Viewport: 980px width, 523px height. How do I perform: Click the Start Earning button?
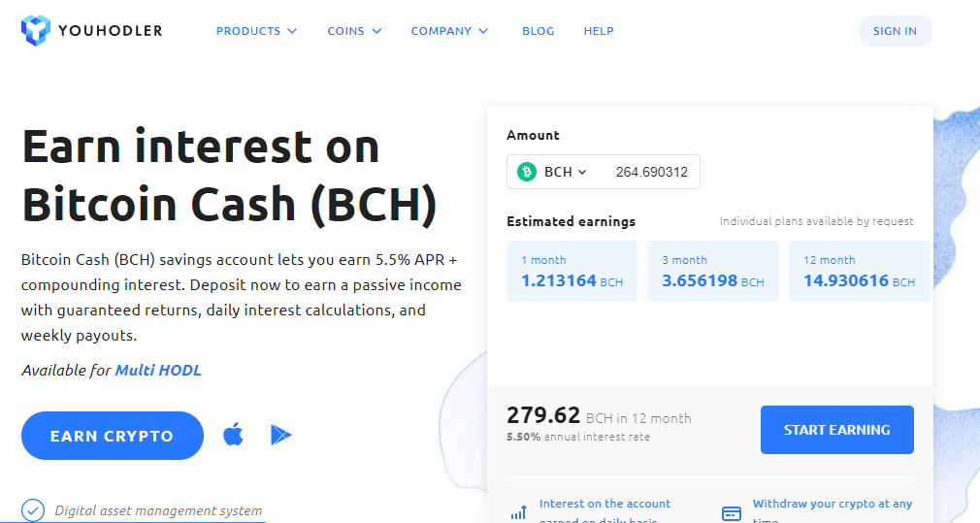coord(836,430)
